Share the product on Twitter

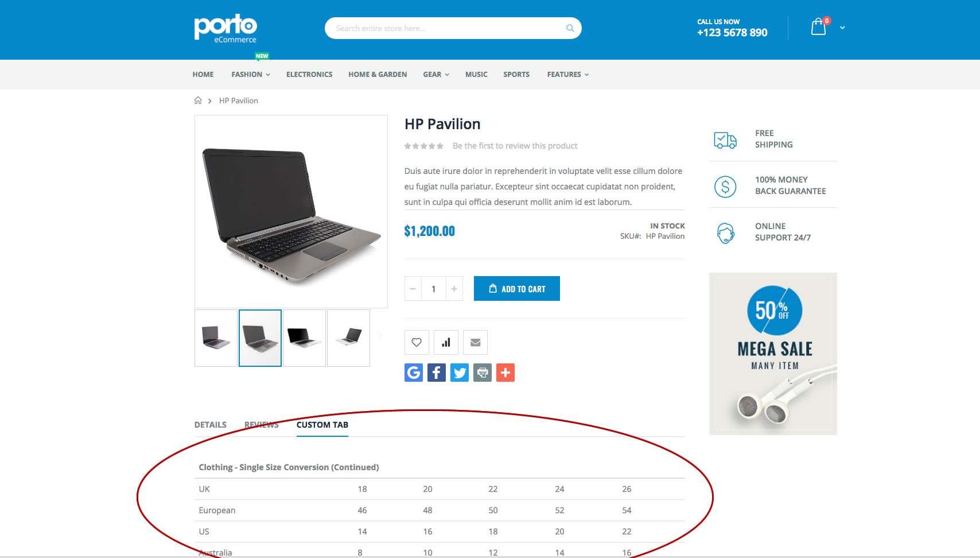tap(459, 372)
